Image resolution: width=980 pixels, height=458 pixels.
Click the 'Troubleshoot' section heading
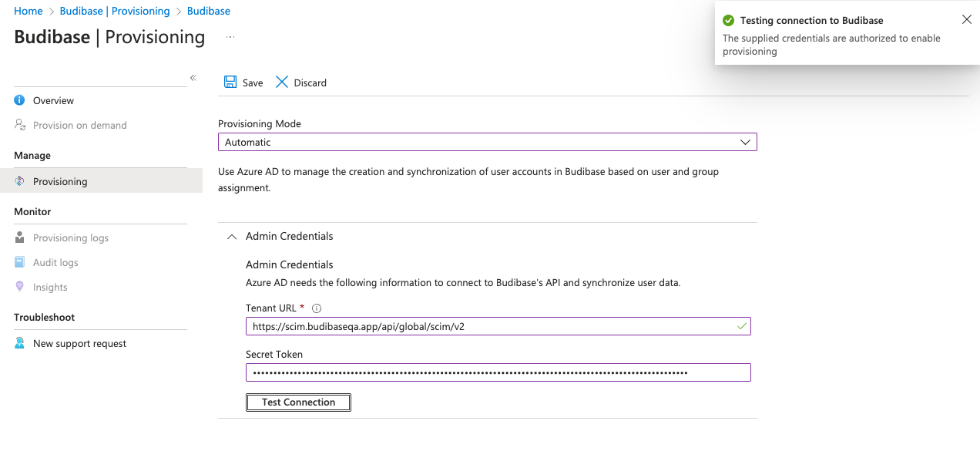45,317
